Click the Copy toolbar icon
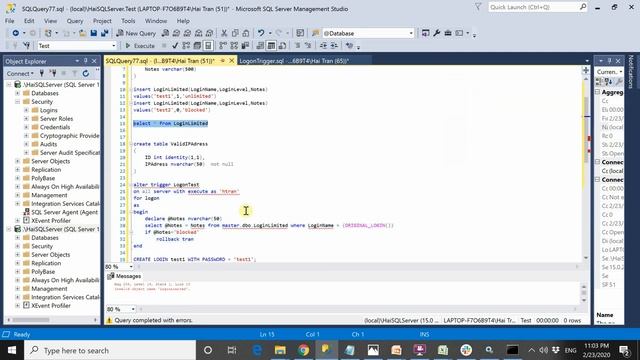The height and width of the screenshot is (360, 640). click(x=235, y=33)
